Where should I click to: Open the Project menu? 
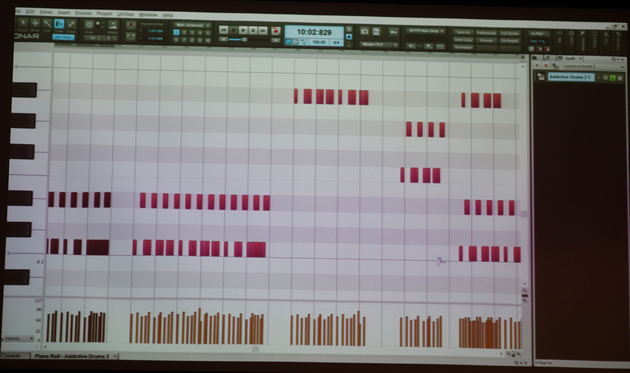click(104, 13)
